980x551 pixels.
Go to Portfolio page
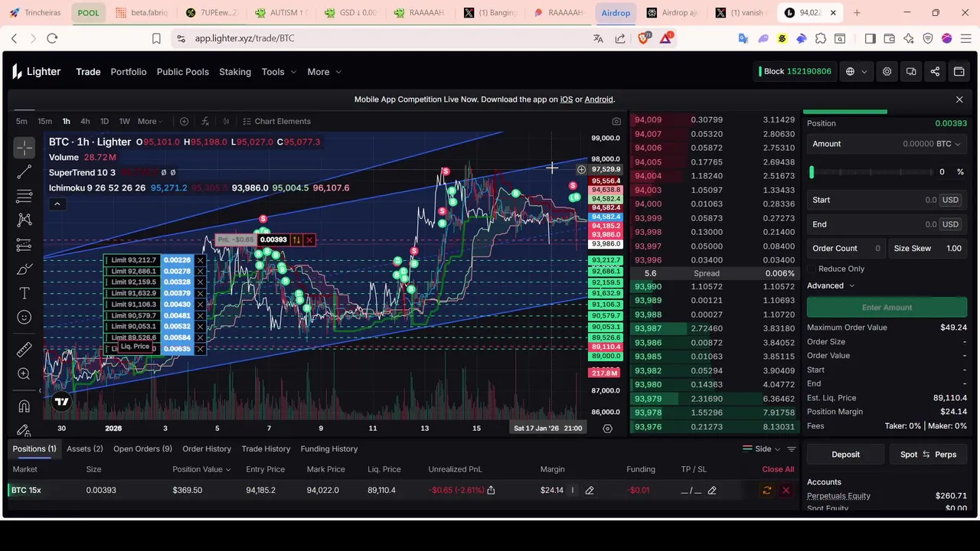point(128,72)
